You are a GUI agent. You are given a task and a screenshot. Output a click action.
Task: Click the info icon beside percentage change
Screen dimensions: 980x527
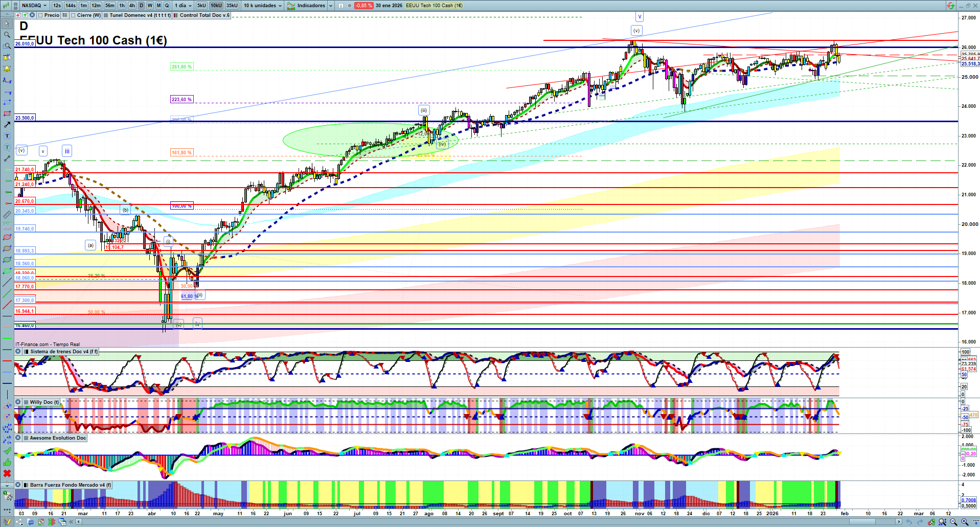pyautogui.click(x=340, y=6)
